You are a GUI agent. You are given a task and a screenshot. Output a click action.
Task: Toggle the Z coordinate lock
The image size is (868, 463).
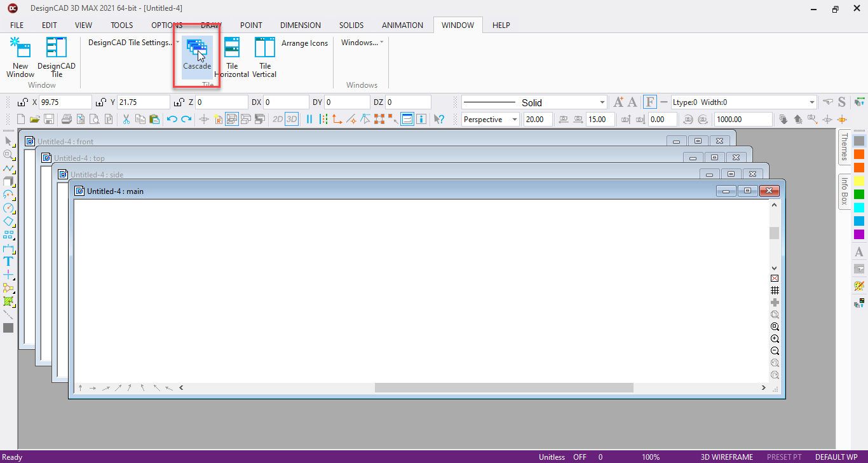179,102
